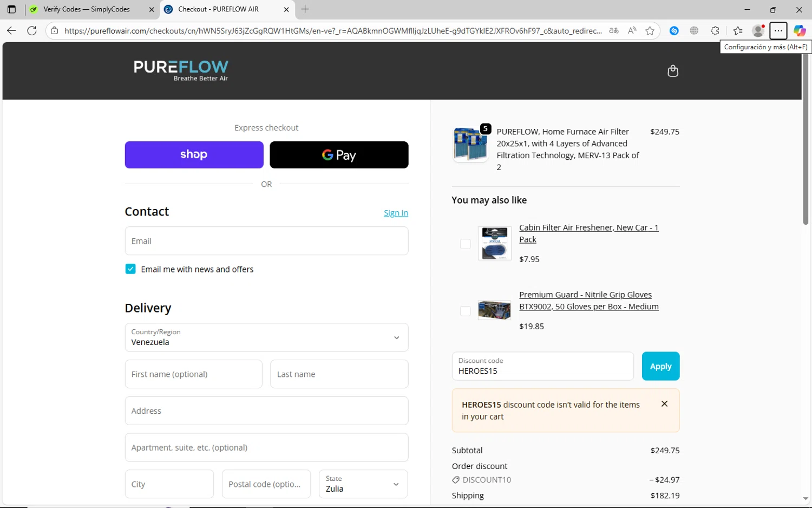Focus the First name (optional) field
The image size is (812, 508).
point(193,374)
